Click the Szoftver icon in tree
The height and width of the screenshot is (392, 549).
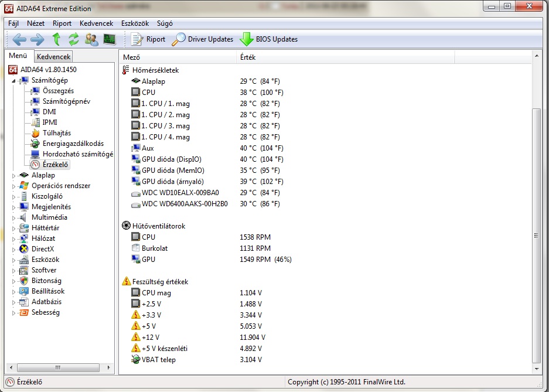click(24, 270)
